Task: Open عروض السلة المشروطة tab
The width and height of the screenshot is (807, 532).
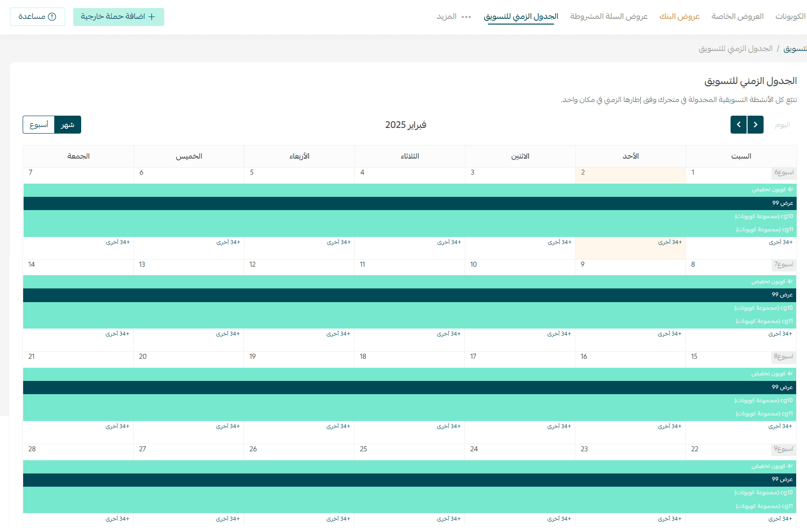Action: pos(608,17)
